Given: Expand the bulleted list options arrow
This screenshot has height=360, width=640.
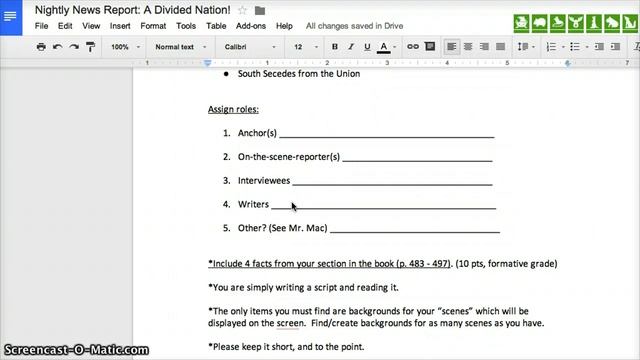Looking at the screenshot, I should [x=587, y=47].
